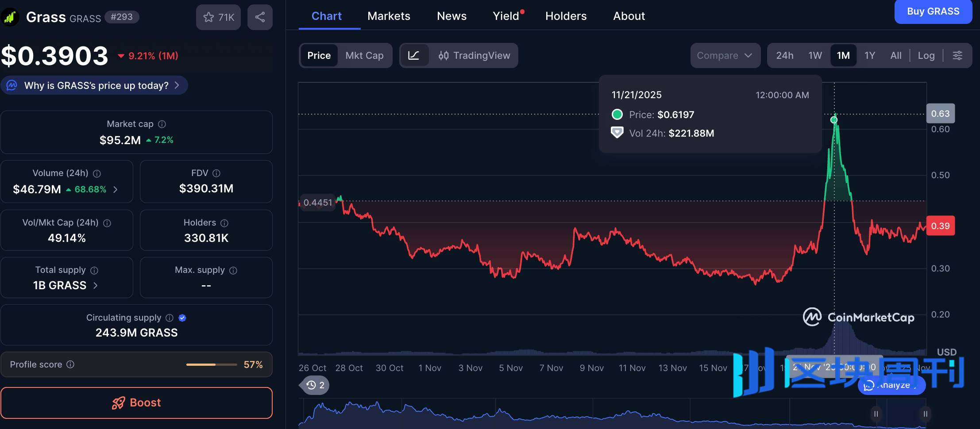Switch the chart to Mkt Cap view
This screenshot has width=980, height=429.
[x=364, y=55]
